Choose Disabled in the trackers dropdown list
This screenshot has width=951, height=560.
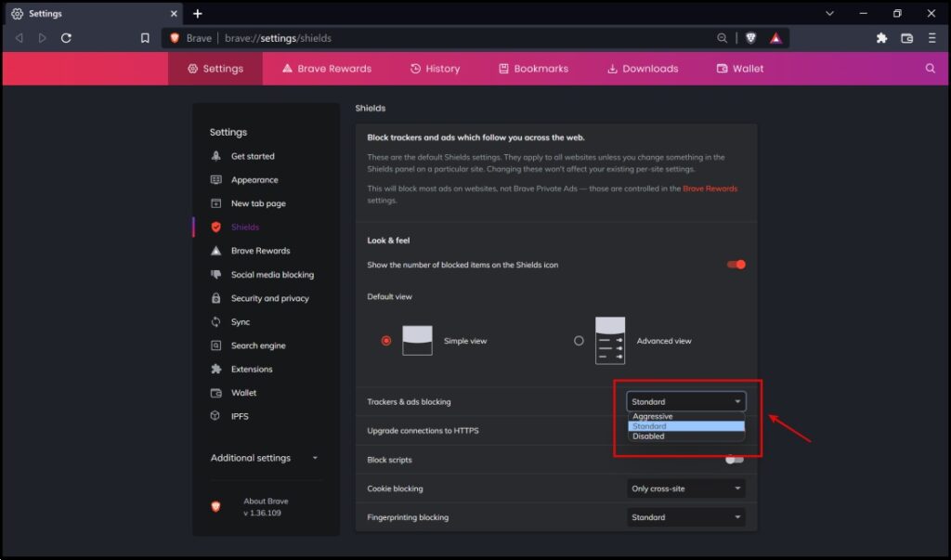click(x=686, y=436)
